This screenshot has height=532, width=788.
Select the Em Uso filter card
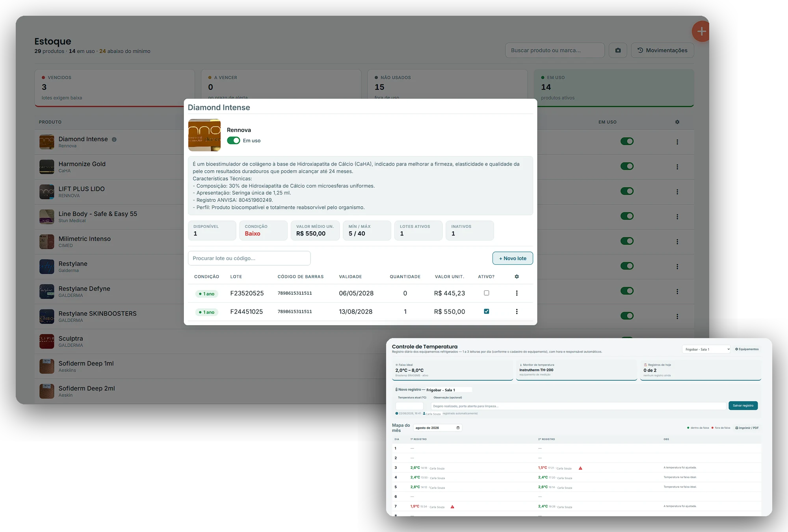point(614,88)
